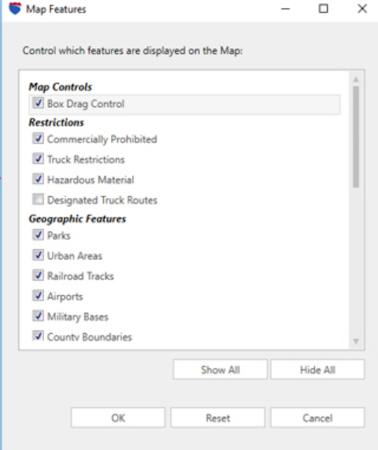This screenshot has width=378, height=450.
Task: Click the Box Drag Control label
Action: click(86, 104)
